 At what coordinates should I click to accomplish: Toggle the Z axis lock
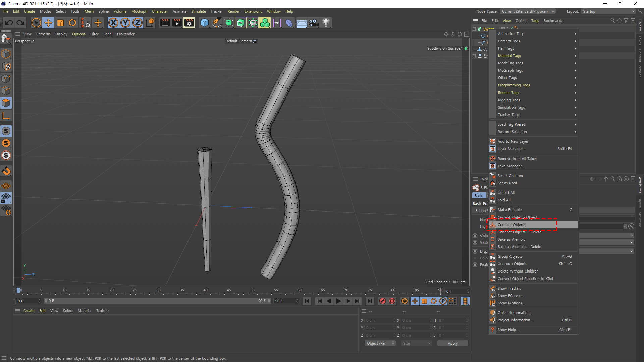tap(138, 23)
